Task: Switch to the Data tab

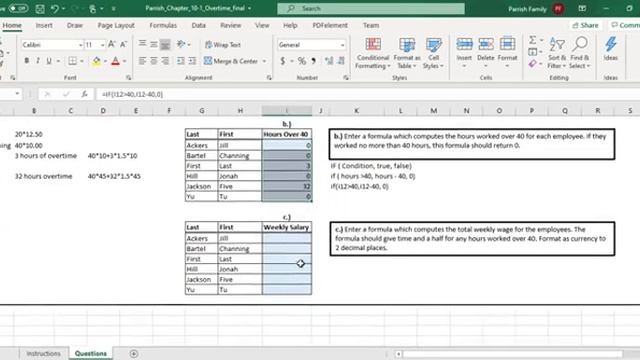Action: [x=198, y=25]
